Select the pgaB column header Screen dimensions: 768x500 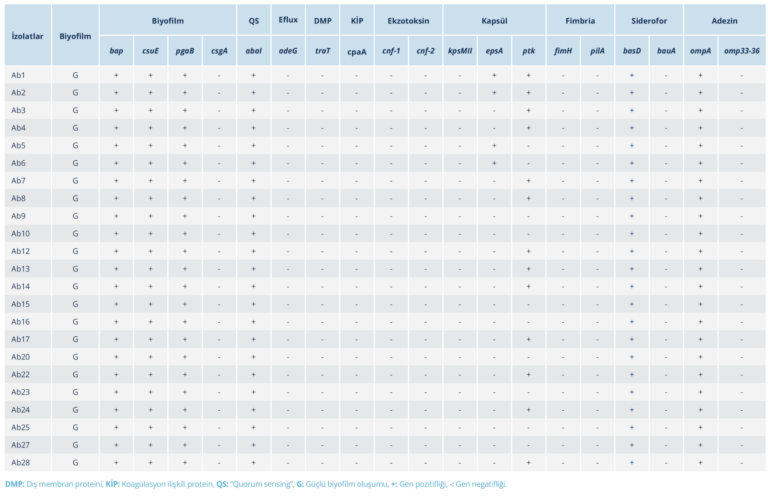tap(184, 50)
